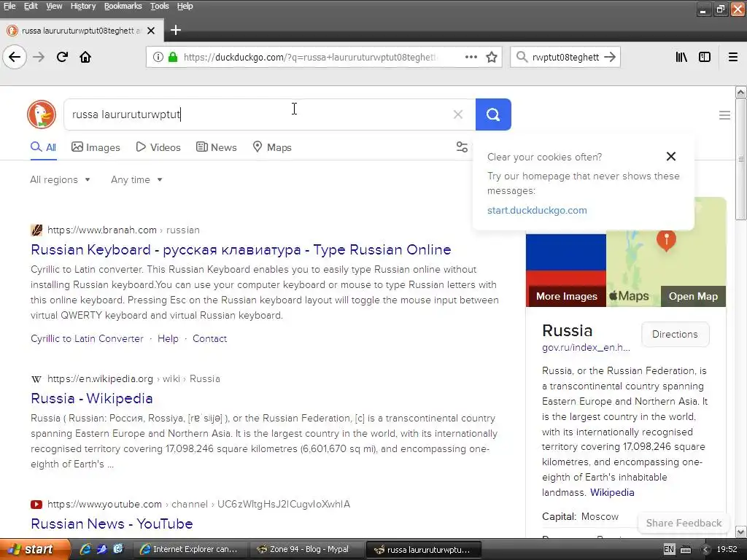Open the Library bookmarks icon

(x=681, y=57)
